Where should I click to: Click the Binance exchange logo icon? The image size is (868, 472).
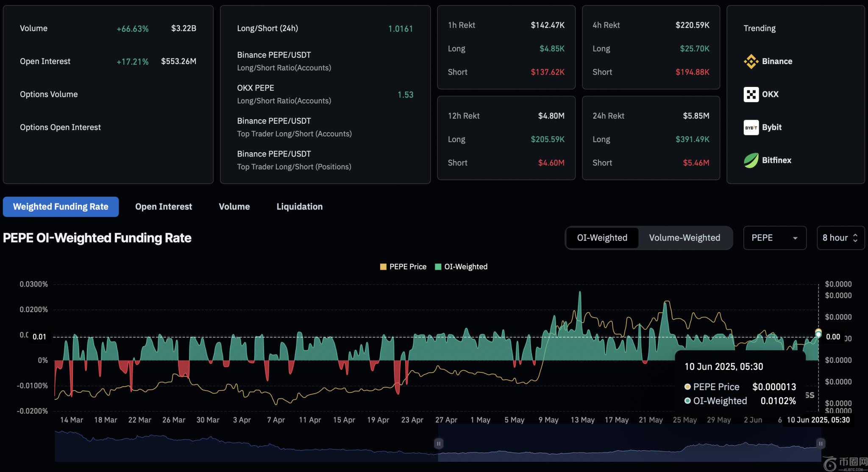pyautogui.click(x=751, y=61)
